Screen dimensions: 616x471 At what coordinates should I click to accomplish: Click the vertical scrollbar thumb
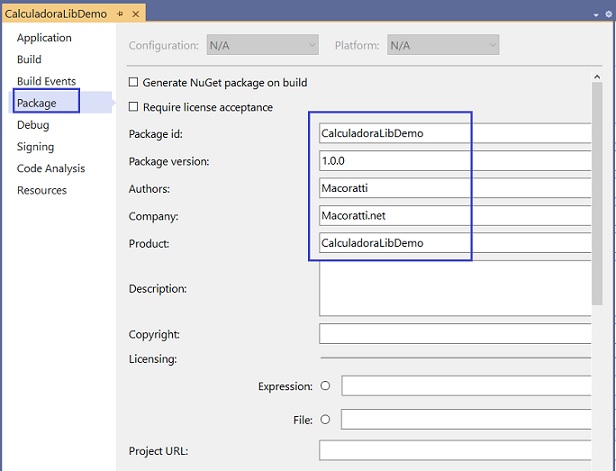click(597, 193)
